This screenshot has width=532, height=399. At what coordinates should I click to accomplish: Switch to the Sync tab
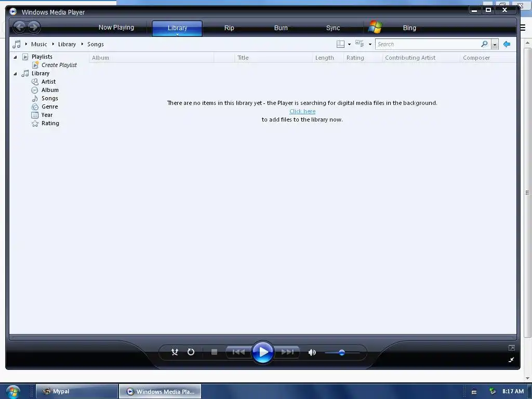(333, 28)
